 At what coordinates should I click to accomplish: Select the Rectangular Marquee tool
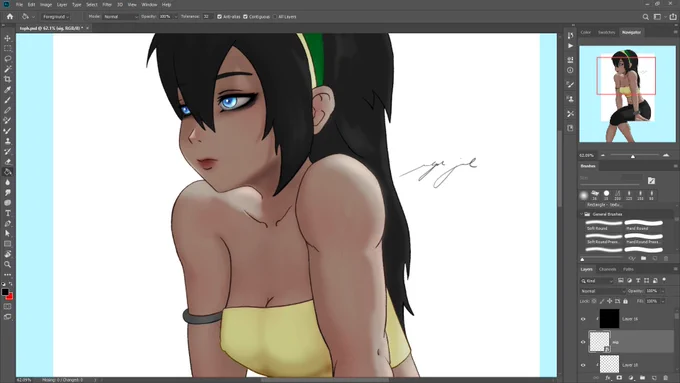coord(7,49)
